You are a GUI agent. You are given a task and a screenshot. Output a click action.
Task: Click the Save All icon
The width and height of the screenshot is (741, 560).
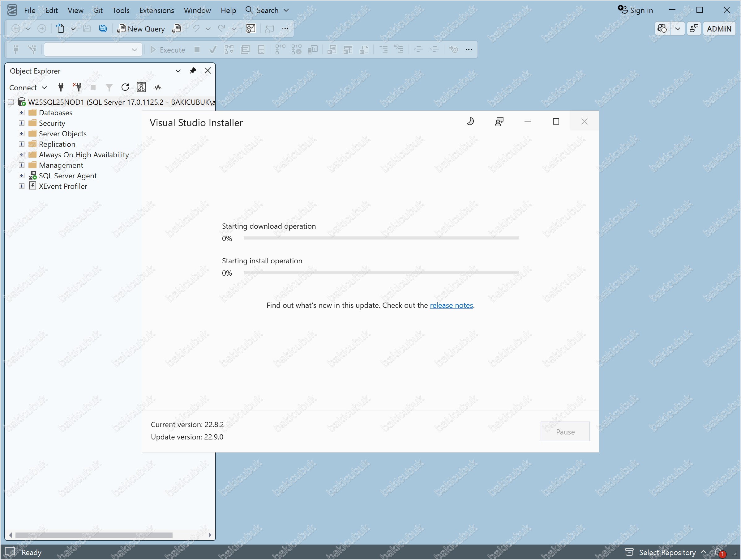103,28
